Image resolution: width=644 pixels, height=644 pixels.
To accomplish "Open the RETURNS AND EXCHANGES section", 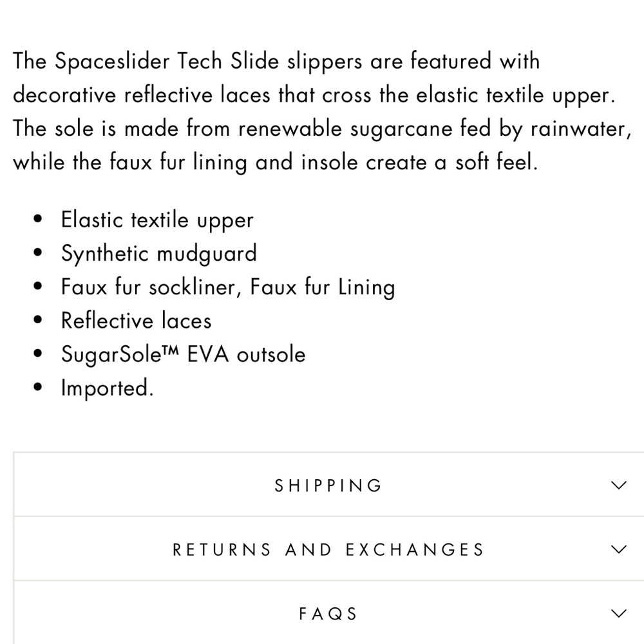I will (x=328, y=549).
